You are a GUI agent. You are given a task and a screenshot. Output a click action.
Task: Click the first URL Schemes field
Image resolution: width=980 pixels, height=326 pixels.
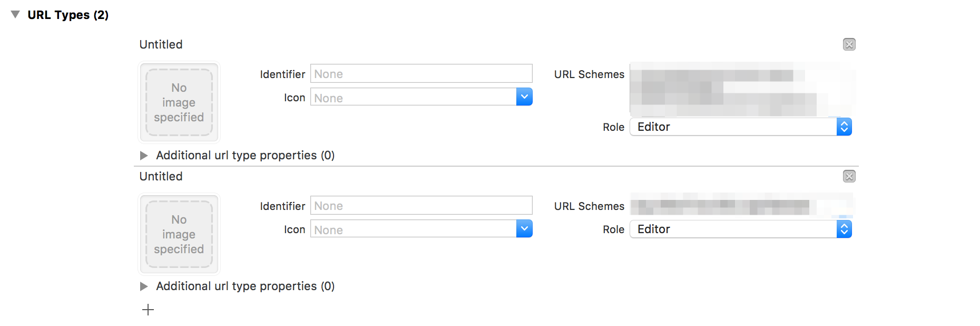pos(742,89)
